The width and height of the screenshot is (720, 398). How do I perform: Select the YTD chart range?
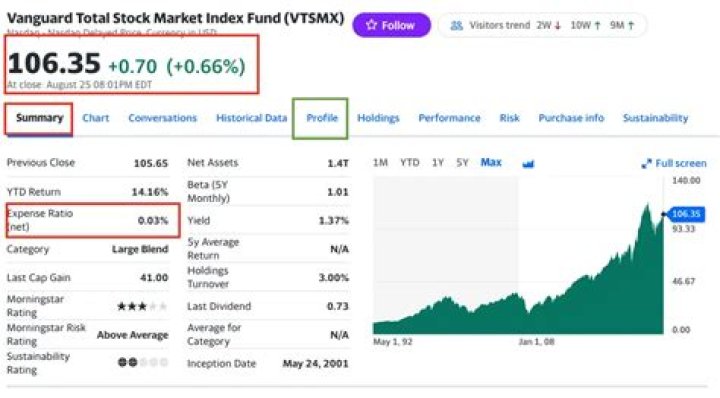point(410,163)
